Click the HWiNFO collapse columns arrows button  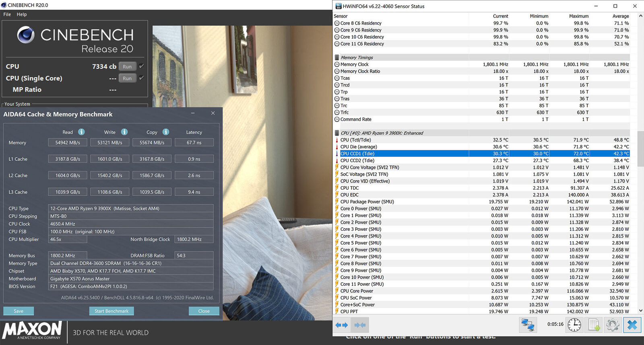tap(360, 325)
